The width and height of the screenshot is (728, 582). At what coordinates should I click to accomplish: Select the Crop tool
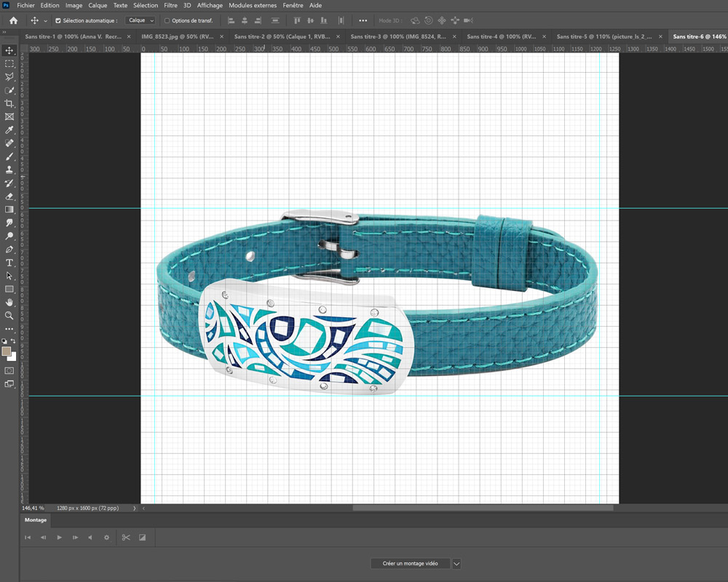click(x=9, y=103)
